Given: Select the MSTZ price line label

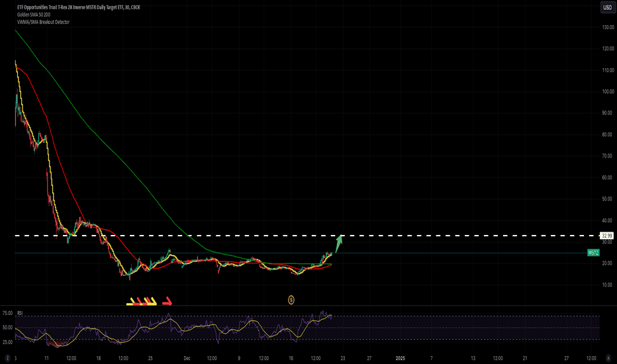Looking at the screenshot, I should tap(593, 253).
